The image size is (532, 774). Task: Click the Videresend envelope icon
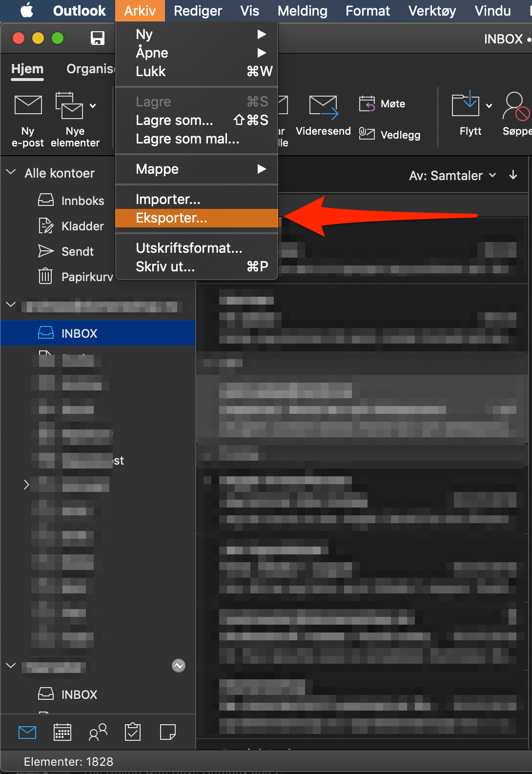pos(324,107)
